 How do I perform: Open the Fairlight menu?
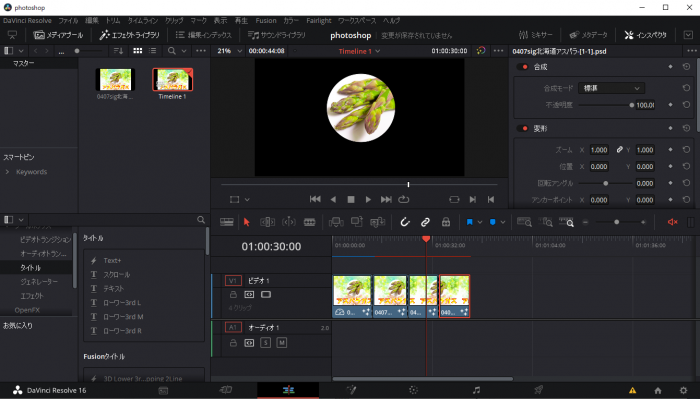pos(319,21)
